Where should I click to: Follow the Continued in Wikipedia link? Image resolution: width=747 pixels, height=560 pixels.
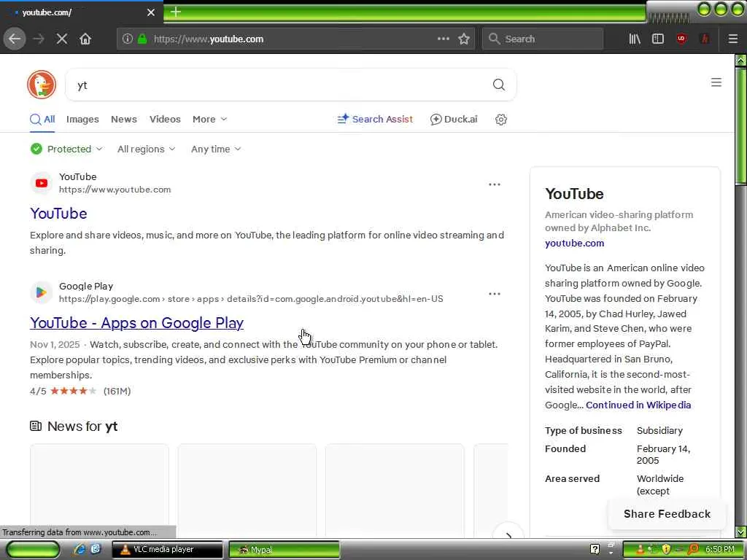(x=638, y=405)
